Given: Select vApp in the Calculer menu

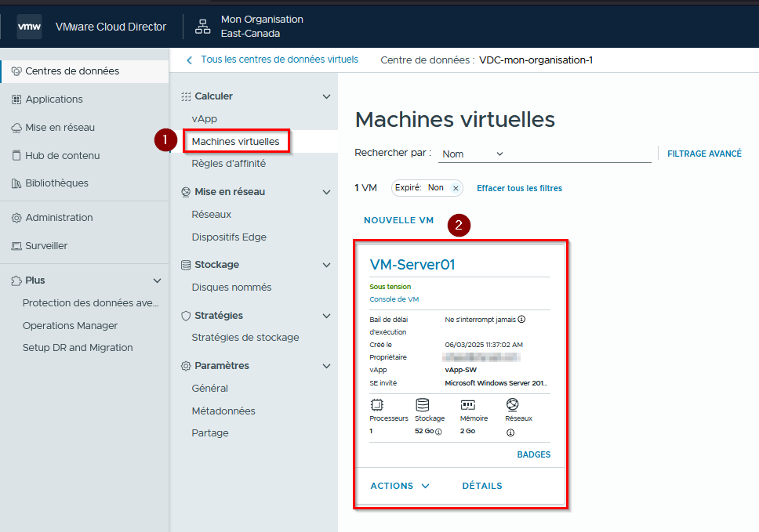Looking at the screenshot, I should 205,119.
